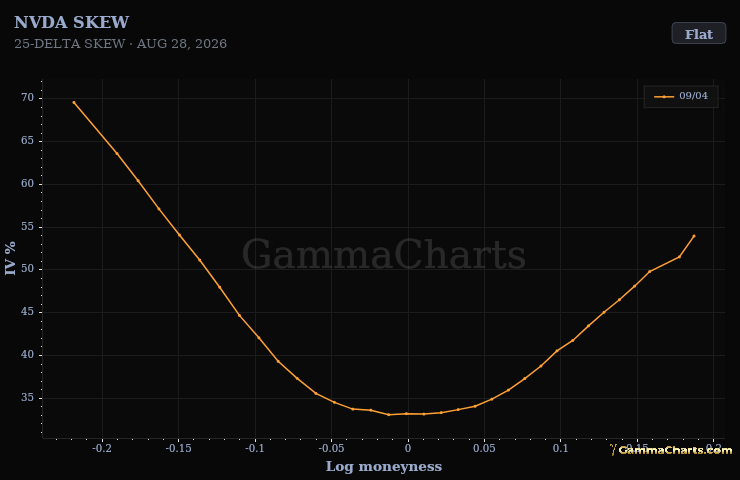Click the y-axis tick label 60

click(x=27, y=184)
